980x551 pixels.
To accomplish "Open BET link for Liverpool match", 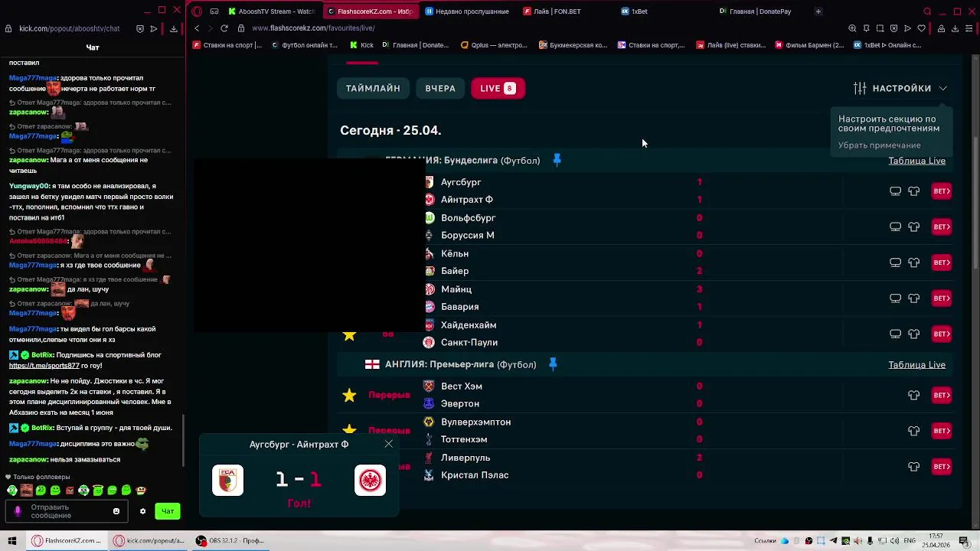I will 942,467.
